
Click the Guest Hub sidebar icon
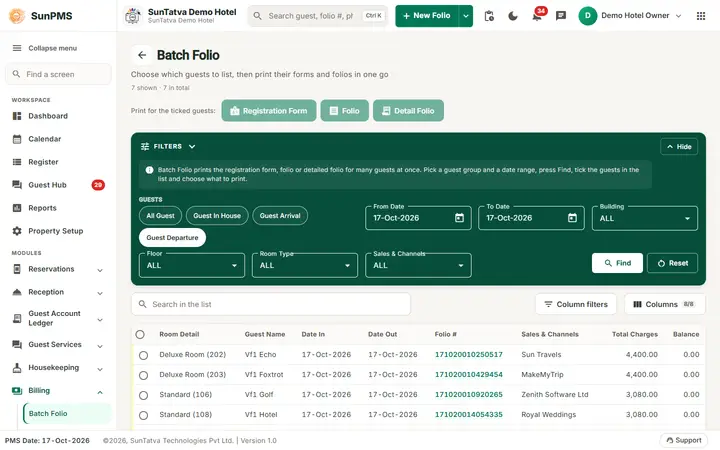tap(17, 185)
